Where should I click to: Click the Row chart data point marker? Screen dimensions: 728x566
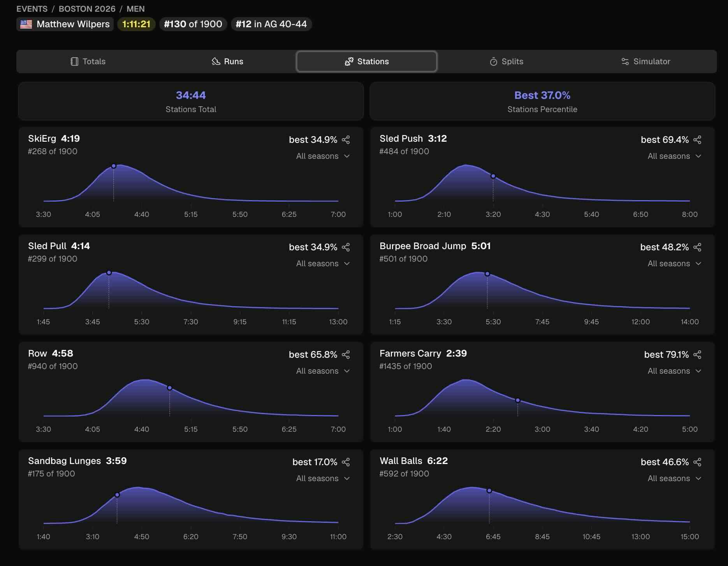point(170,388)
